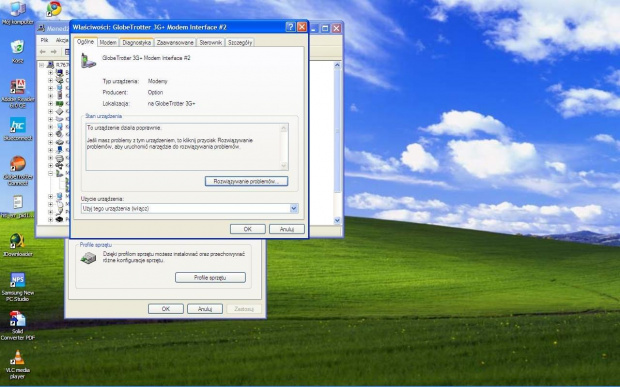The height and width of the screenshot is (387, 620).
Task: Switch to the Modem tab
Action: (108, 42)
